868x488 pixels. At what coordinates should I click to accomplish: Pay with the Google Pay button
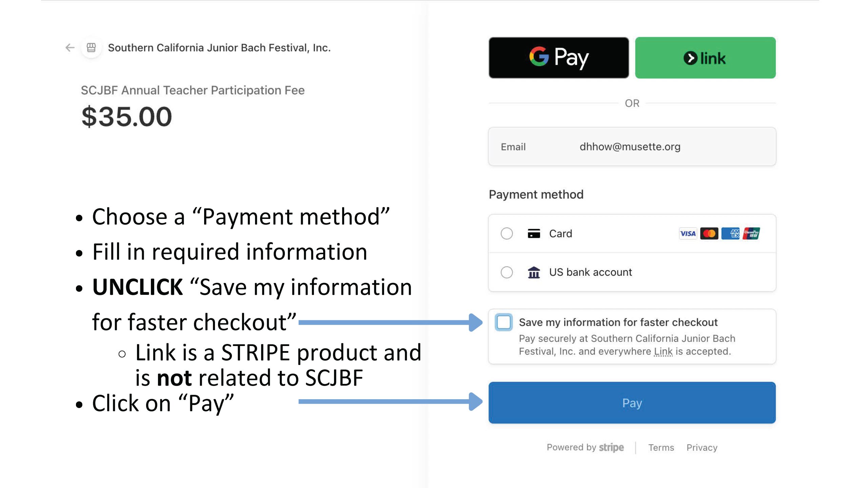coord(558,58)
